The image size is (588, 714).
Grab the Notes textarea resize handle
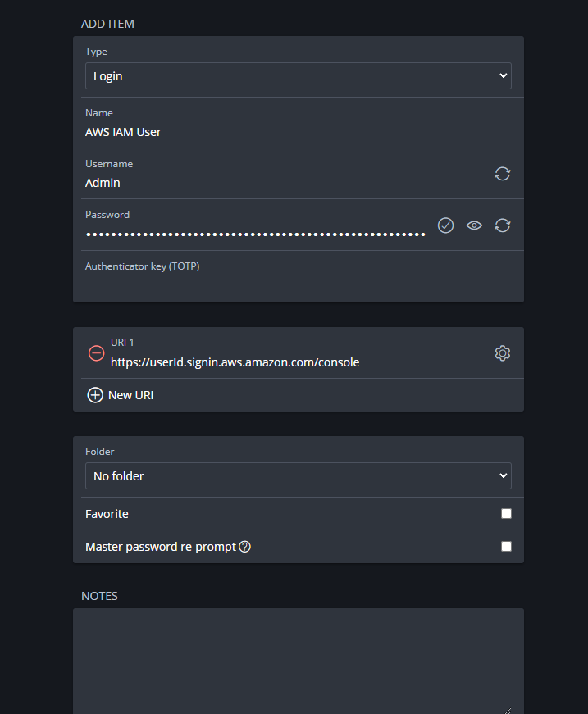pyautogui.click(x=508, y=710)
